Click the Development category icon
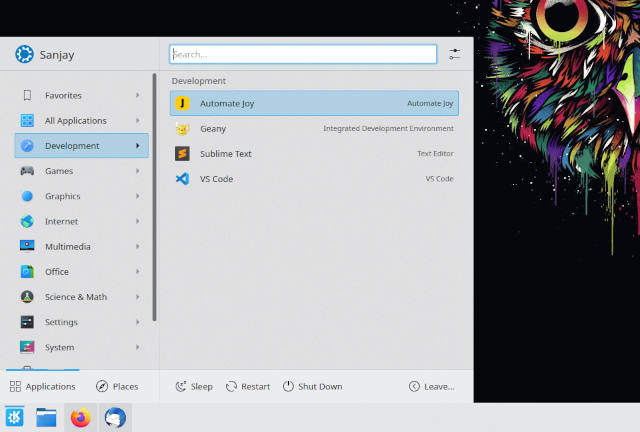The image size is (640, 432). [x=27, y=146]
